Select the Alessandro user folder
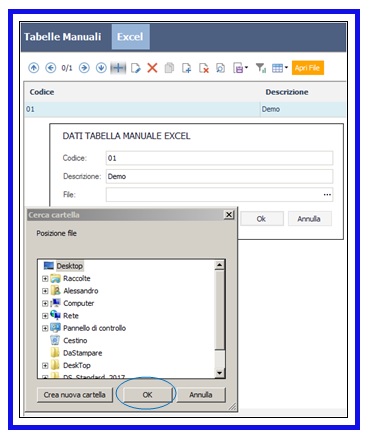The image size is (369, 438). point(81,291)
